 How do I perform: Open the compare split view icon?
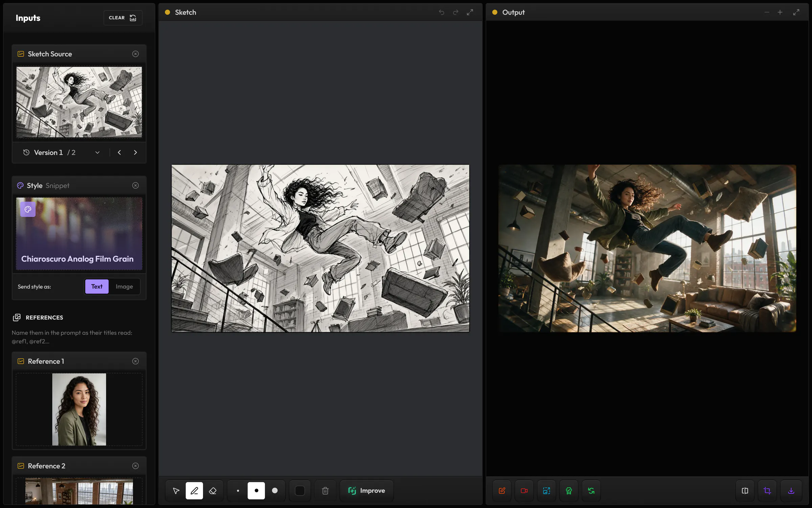coord(745,490)
